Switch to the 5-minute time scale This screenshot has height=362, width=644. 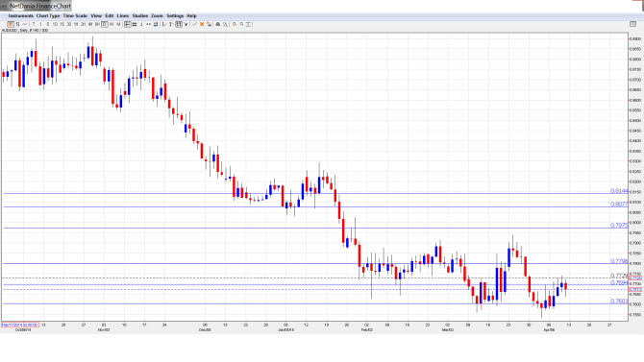(x=48, y=25)
